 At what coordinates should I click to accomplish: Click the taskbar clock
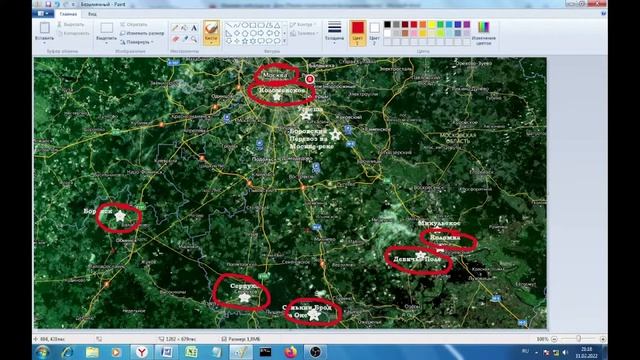tap(587, 352)
